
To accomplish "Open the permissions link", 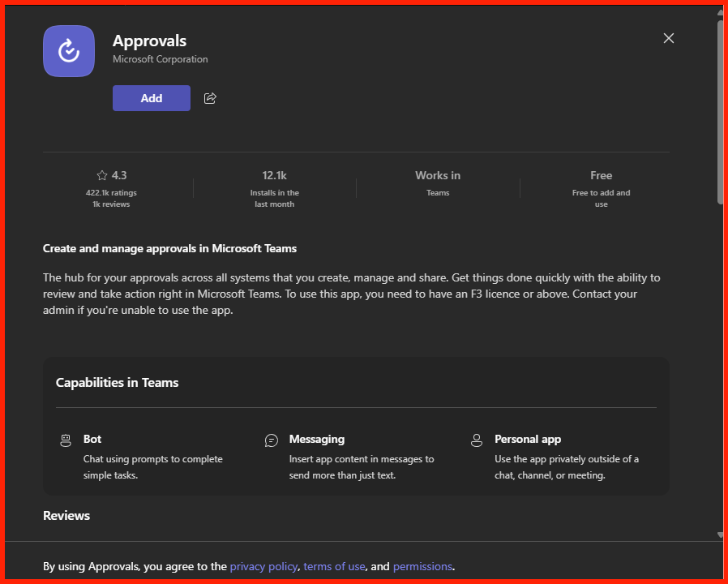I will [x=422, y=566].
